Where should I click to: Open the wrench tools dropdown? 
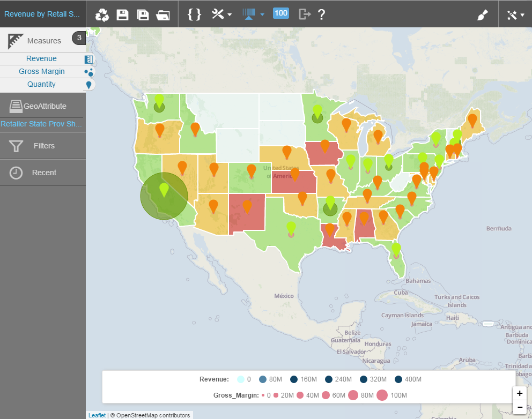click(x=221, y=14)
